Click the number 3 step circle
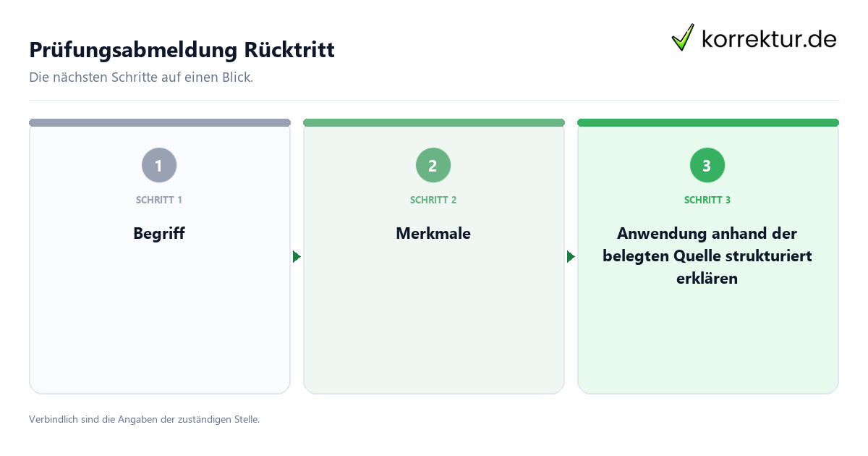 point(707,166)
